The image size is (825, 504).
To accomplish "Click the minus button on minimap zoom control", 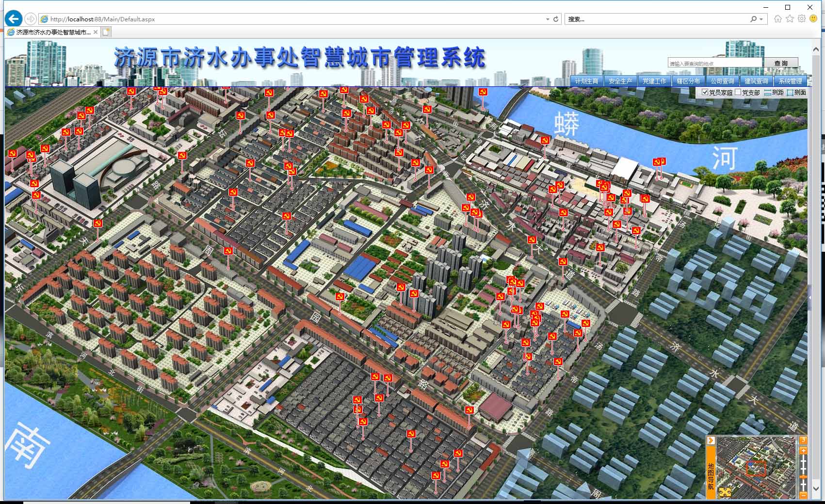I will pos(804,495).
